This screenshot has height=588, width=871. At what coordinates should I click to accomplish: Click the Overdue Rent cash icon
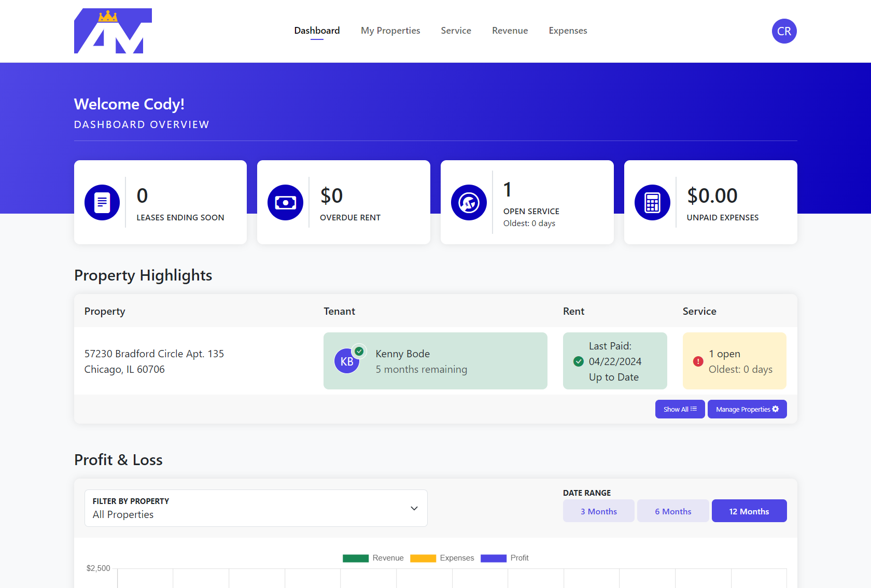pyautogui.click(x=285, y=202)
